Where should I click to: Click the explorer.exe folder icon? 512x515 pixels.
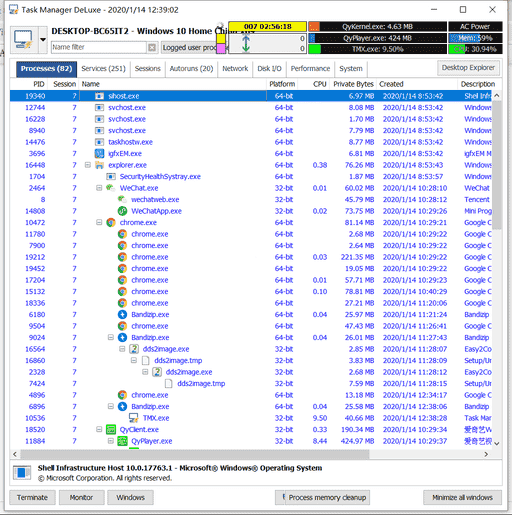[x=99, y=165]
